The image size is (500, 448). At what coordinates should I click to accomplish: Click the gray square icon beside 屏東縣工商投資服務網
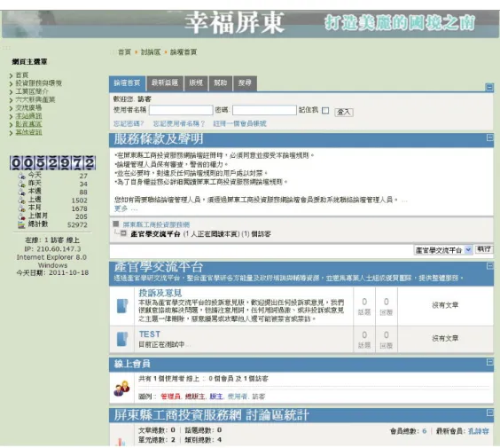click(x=116, y=224)
